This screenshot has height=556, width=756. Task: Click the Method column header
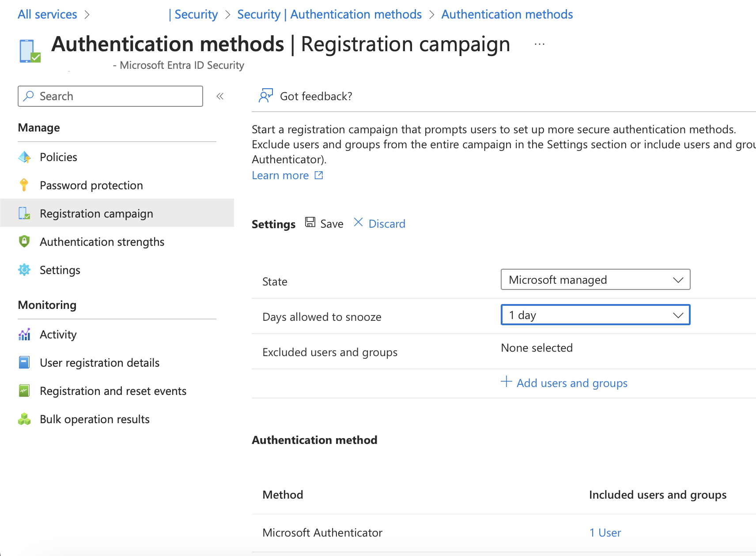coord(283,495)
